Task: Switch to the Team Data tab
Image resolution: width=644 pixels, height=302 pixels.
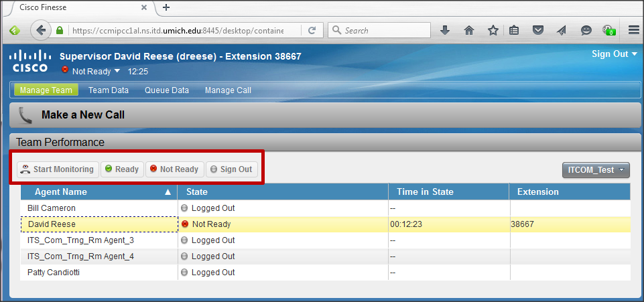Action: tap(109, 90)
